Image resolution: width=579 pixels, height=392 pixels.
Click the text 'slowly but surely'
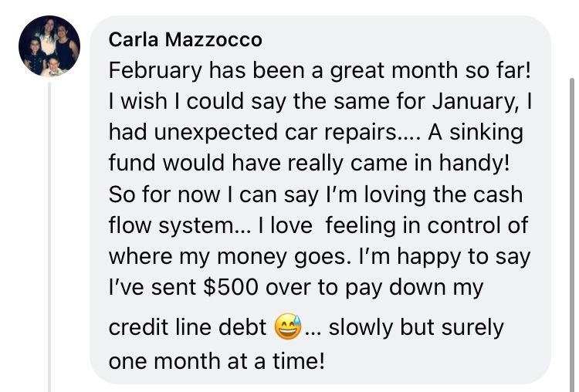point(416,328)
